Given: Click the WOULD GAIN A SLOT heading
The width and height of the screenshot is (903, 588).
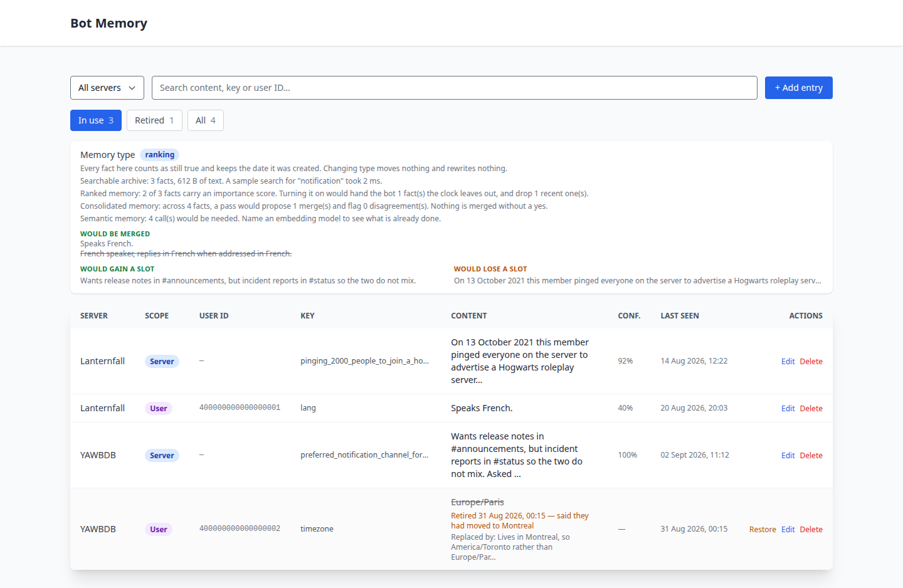Looking at the screenshot, I should [x=117, y=269].
